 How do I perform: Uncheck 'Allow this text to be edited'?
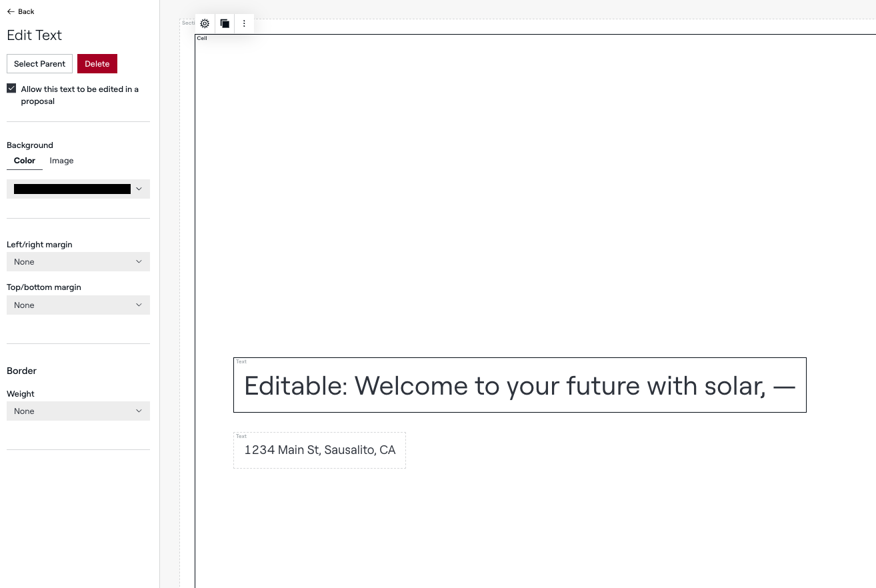(11, 89)
